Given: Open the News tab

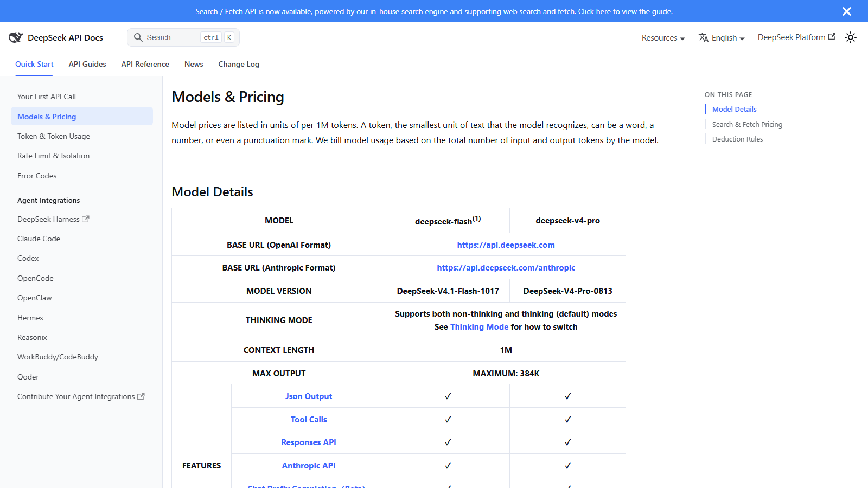Looking at the screenshot, I should pyautogui.click(x=194, y=64).
